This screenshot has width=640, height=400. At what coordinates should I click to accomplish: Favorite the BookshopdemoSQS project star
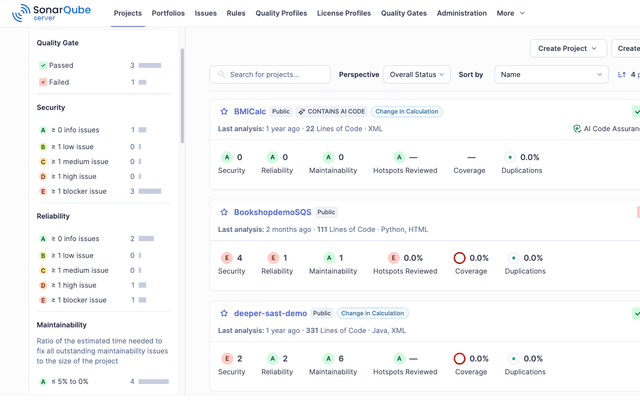point(224,212)
